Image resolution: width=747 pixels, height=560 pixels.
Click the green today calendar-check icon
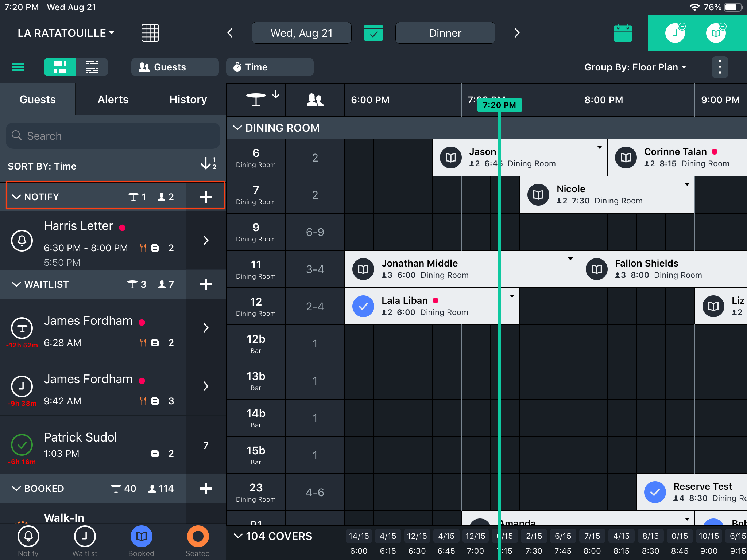[x=373, y=33]
